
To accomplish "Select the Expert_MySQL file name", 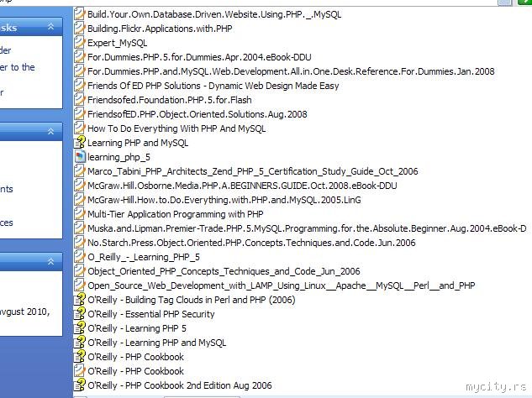I will click(117, 43).
